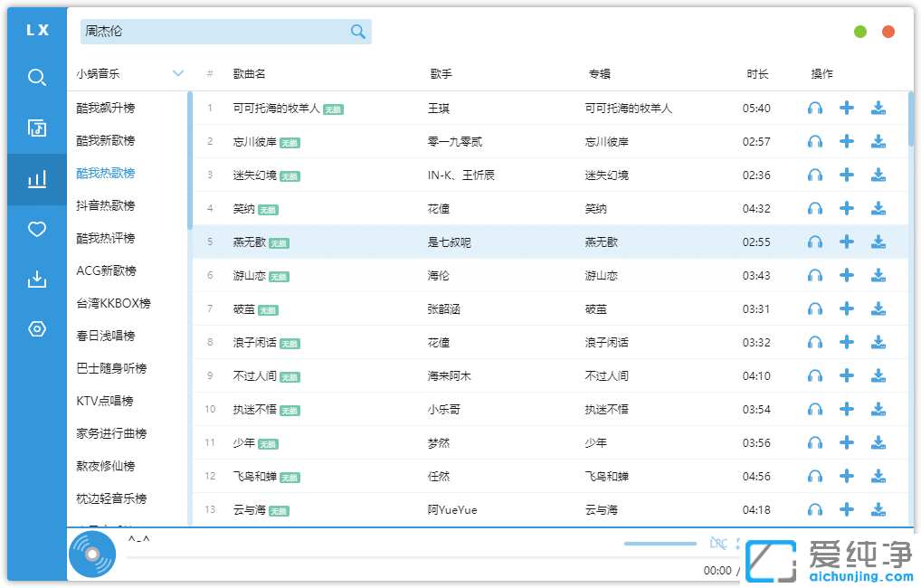Download 忘川彼岸 using its download icon
The height and width of the screenshot is (588, 921).
(x=878, y=141)
